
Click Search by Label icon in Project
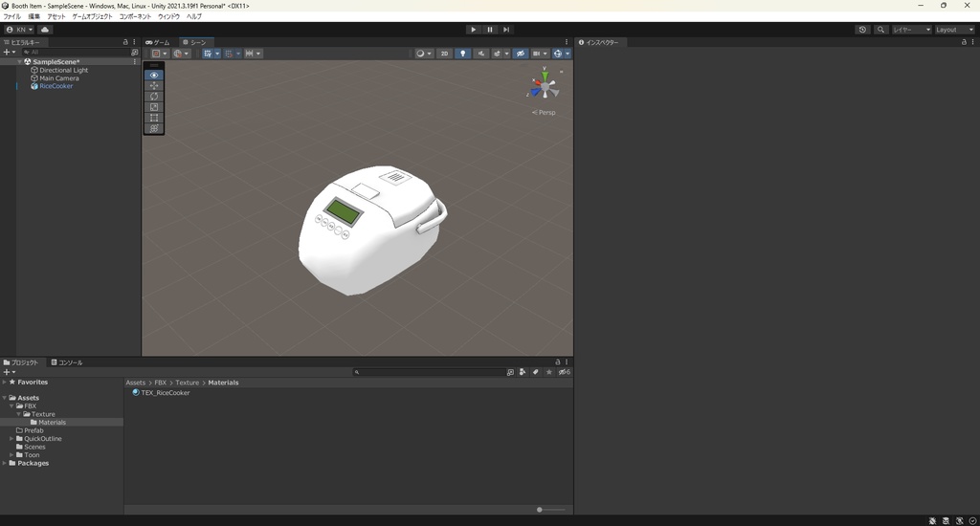tap(536, 372)
